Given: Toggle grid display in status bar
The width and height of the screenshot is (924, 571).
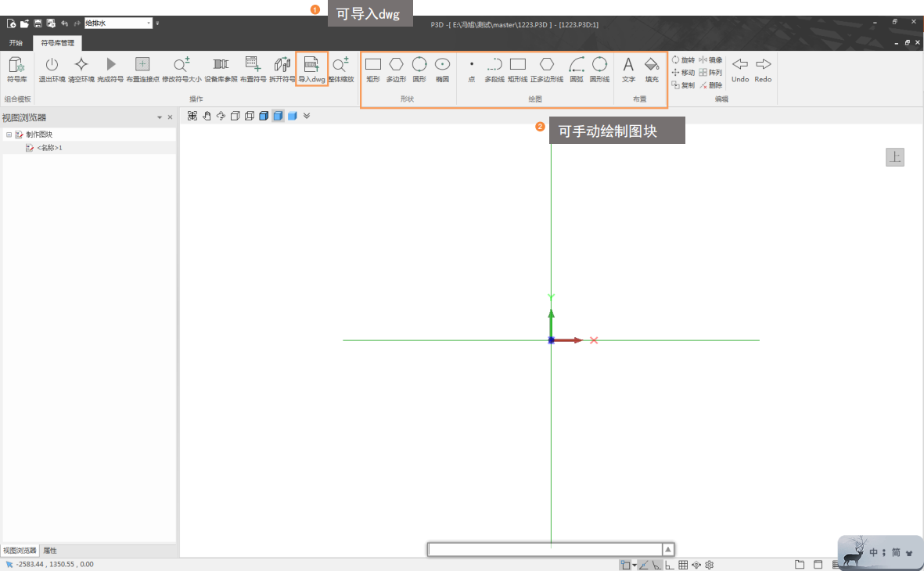Looking at the screenshot, I should click(x=683, y=565).
